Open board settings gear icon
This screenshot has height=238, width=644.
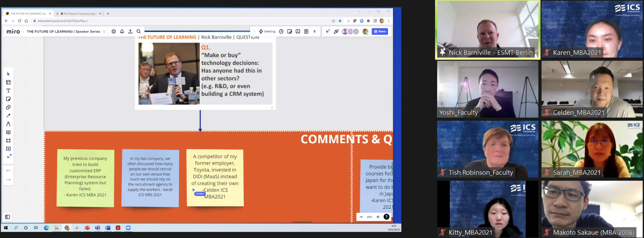[x=114, y=32]
